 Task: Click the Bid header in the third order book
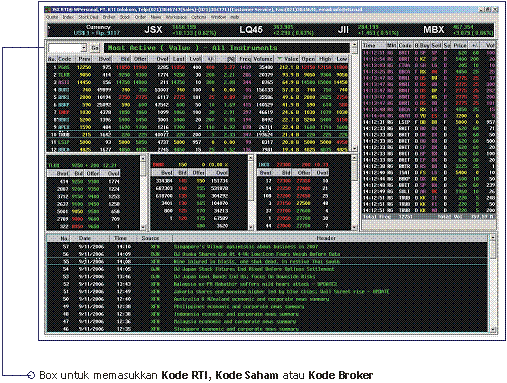click(286, 173)
